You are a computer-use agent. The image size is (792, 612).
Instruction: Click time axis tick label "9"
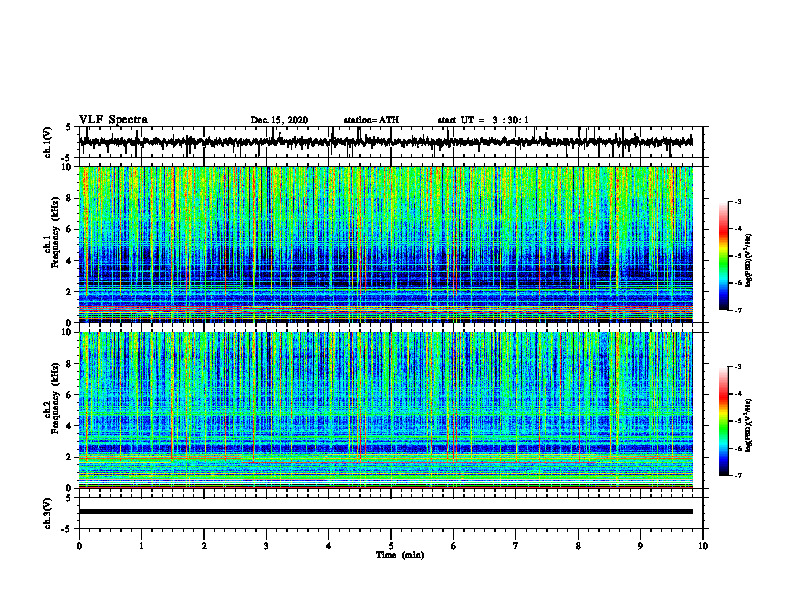(x=640, y=546)
